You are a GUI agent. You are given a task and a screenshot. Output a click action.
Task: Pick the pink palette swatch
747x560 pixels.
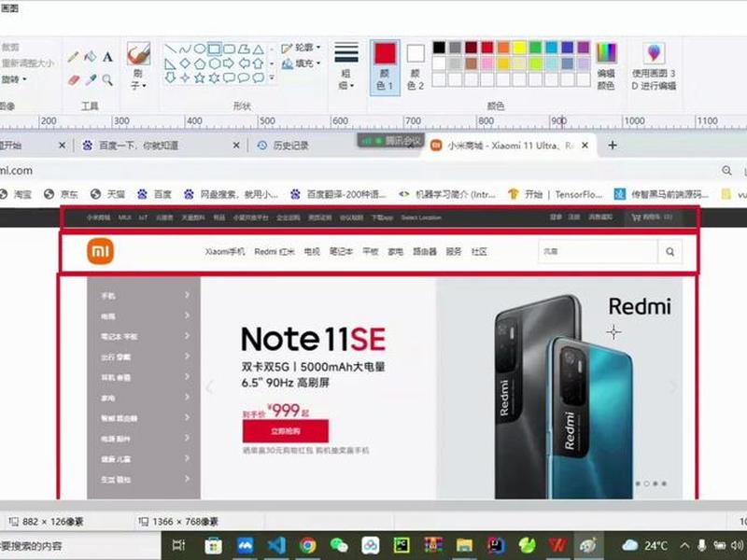486,63
